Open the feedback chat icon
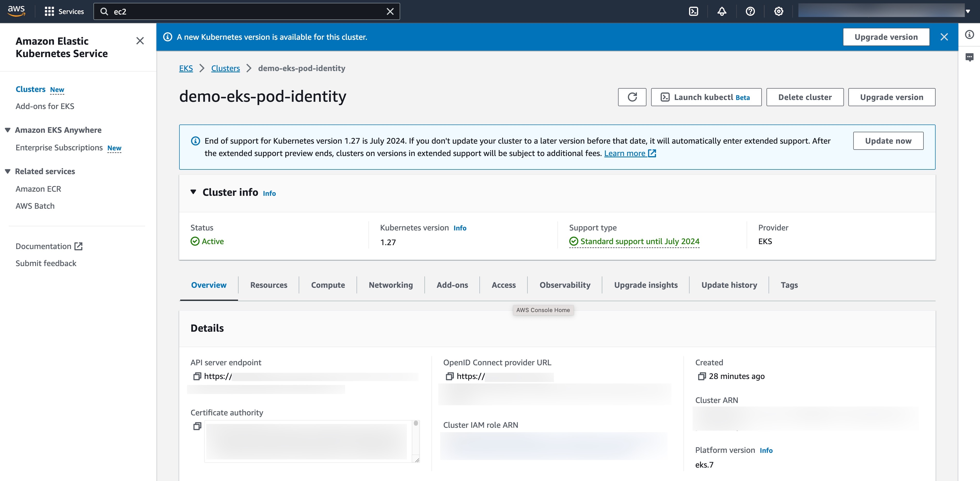This screenshot has width=980, height=481. pos(969,57)
